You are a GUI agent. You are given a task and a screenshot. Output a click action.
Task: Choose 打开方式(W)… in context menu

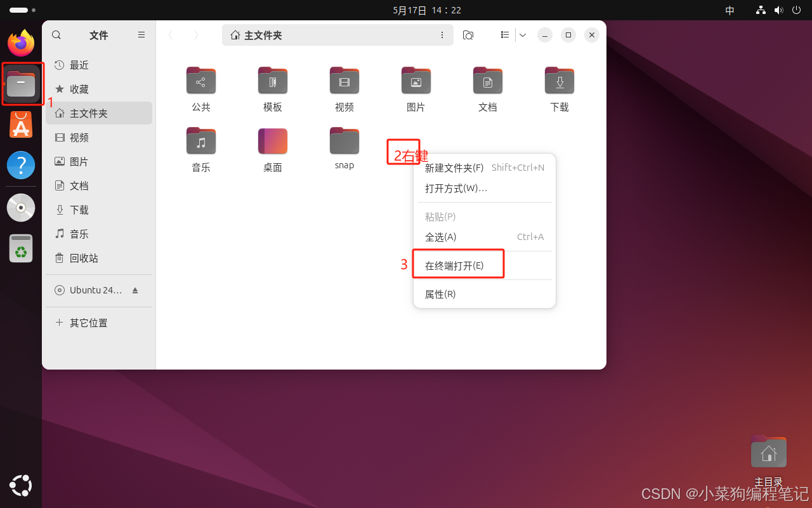pyautogui.click(x=485, y=189)
